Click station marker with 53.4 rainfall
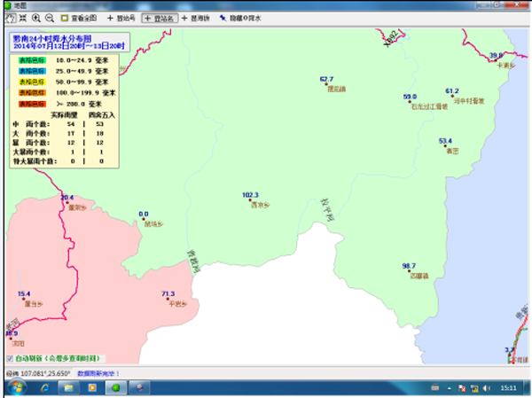Image resolution: width=532 pixels, height=398 pixels. (x=445, y=146)
